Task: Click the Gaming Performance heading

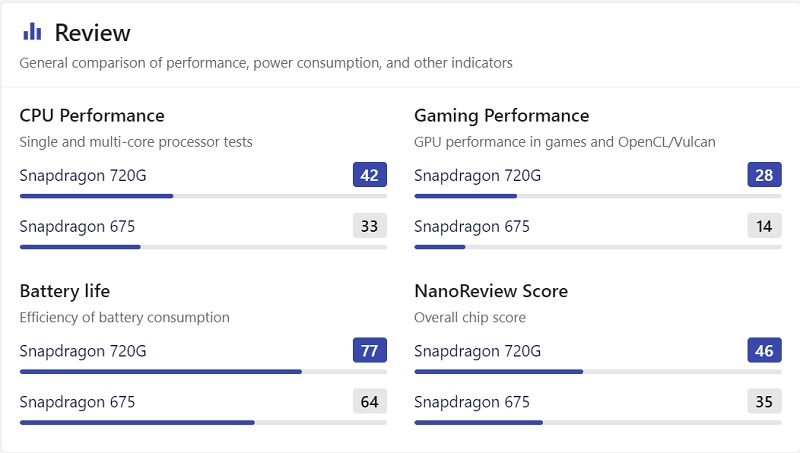Action: pyautogui.click(x=501, y=116)
